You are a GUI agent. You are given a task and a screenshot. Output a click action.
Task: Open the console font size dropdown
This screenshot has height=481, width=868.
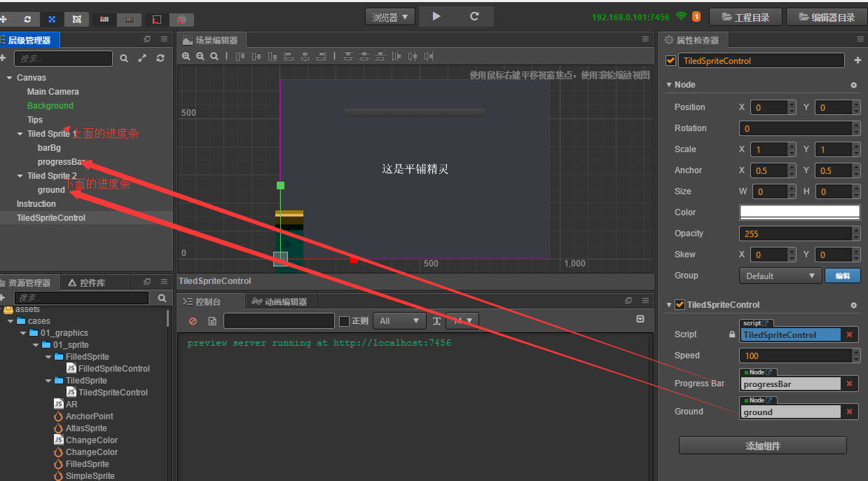point(462,320)
